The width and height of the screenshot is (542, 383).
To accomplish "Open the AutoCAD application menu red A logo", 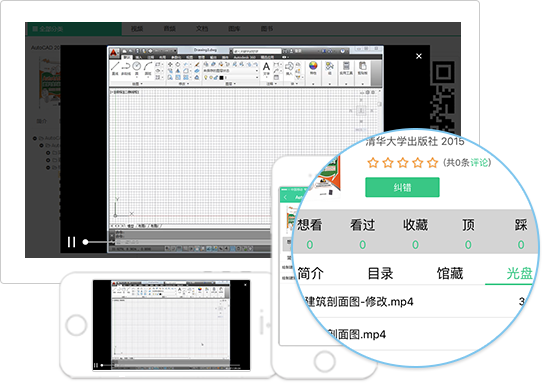I will 113,53.
